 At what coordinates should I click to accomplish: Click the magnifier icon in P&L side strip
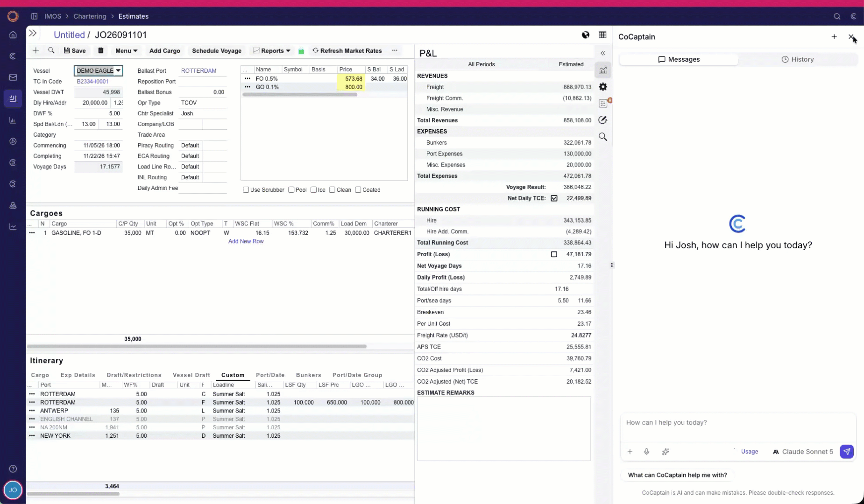pyautogui.click(x=603, y=137)
